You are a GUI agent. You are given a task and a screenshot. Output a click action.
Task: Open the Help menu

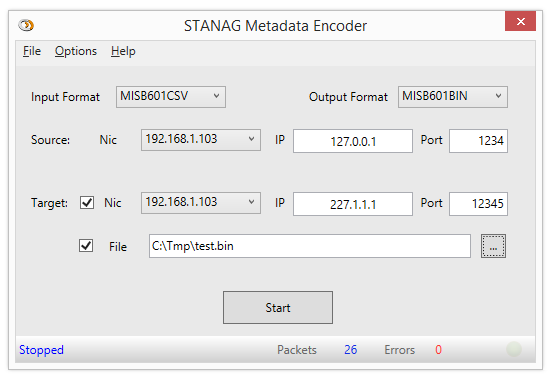[123, 51]
